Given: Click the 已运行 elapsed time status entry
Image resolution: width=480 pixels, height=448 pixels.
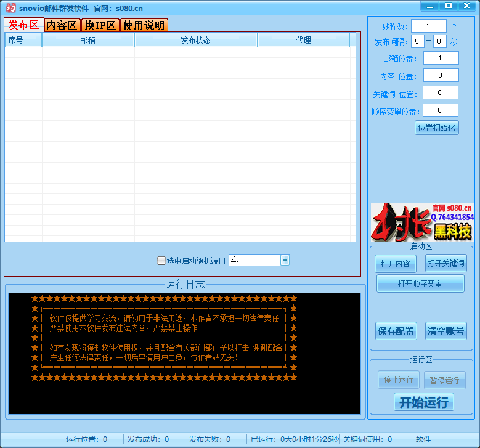Looking at the screenshot, I should coord(293,439).
